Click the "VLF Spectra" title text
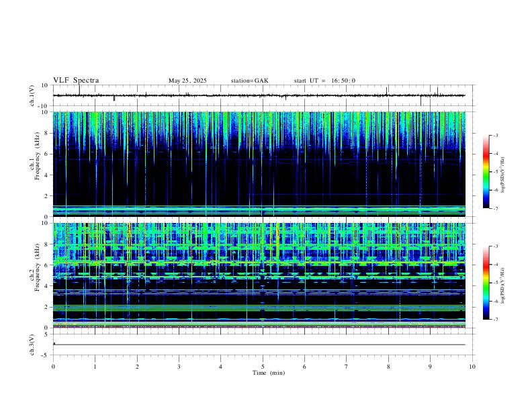 [x=76, y=81]
